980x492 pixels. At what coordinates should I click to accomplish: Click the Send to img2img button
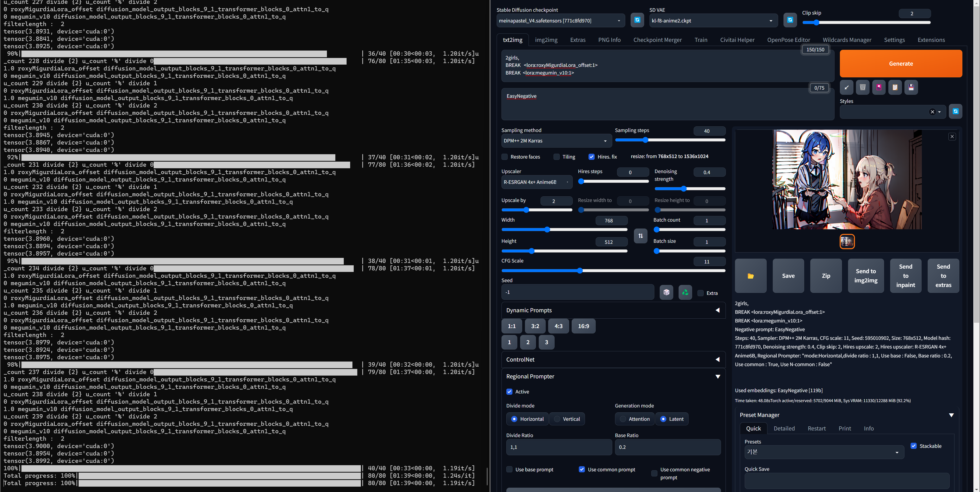coord(865,276)
